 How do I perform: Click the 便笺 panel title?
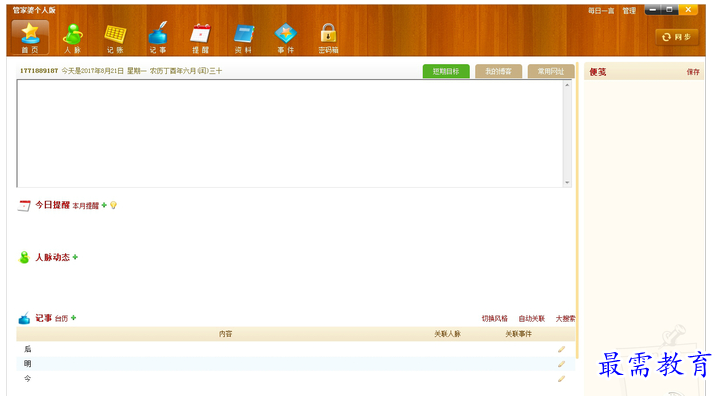[598, 72]
